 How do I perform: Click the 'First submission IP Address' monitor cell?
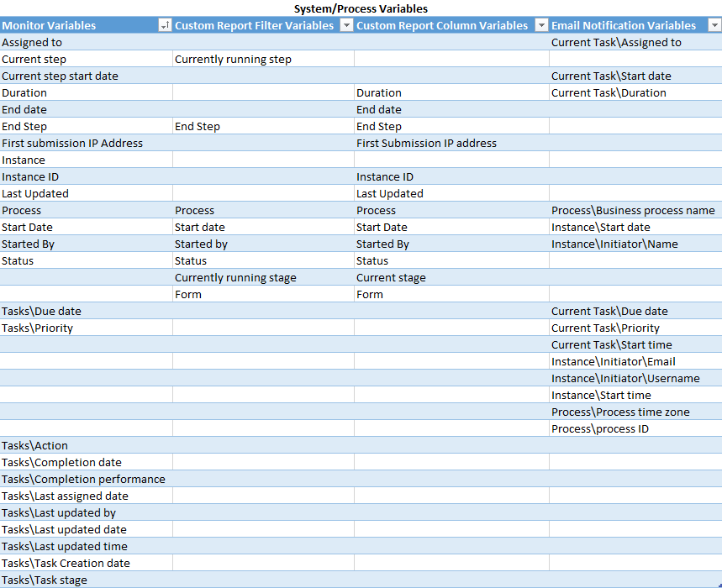click(x=86, y=143)
